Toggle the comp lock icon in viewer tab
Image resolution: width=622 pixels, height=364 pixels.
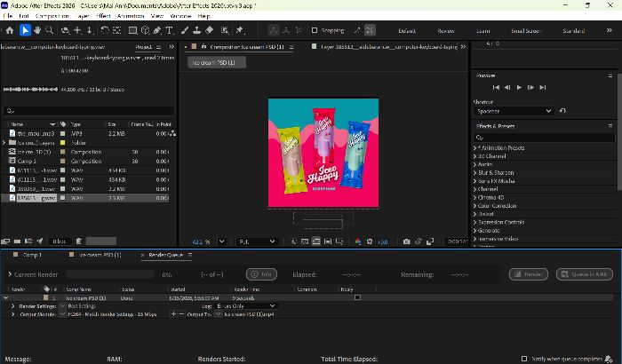pos(203,46)
